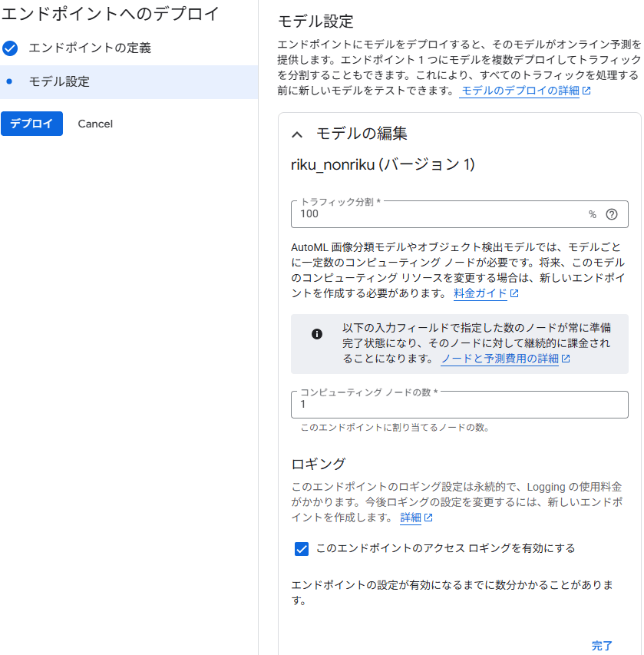Screen dimensions: 644x655
Task: Click the help icon in トラフィック分割 field
Action: pos(612,214)
